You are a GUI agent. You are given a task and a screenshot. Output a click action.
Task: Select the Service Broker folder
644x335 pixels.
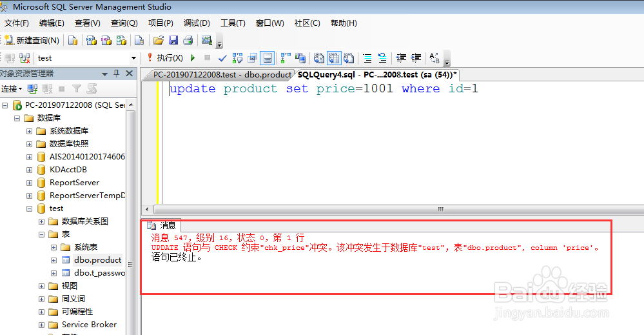coord(89,325)
